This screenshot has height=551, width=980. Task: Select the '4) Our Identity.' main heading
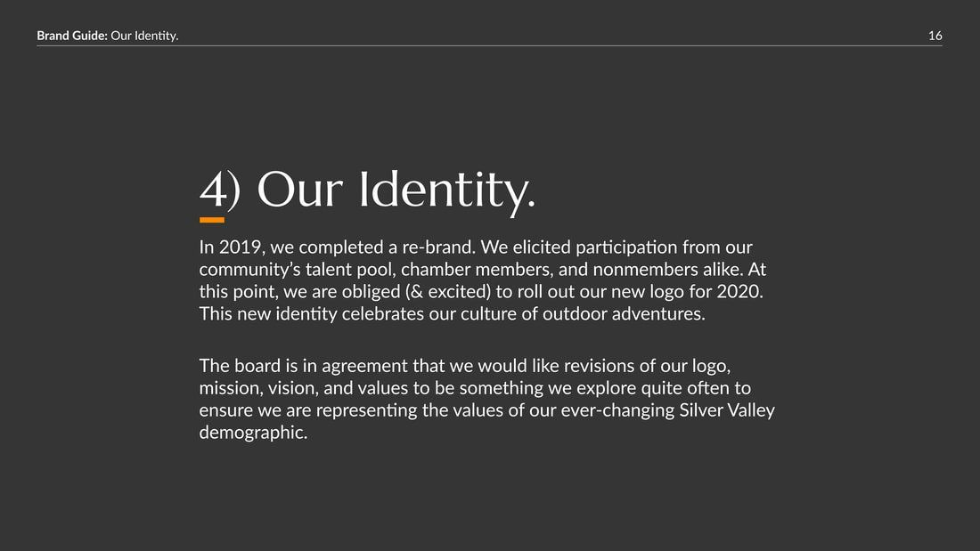(x=367, y=190)
